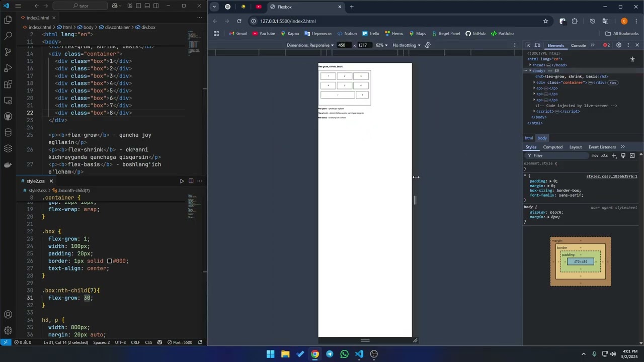644x362 pixels.
Task: Close the index2.html editor tab
Action: (54, 18)
